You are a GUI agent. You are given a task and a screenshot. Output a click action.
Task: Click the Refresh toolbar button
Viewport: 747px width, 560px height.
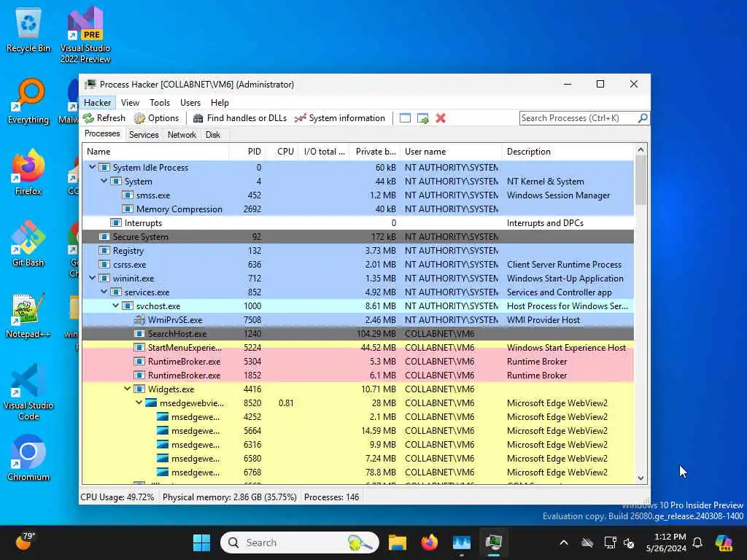104,118
